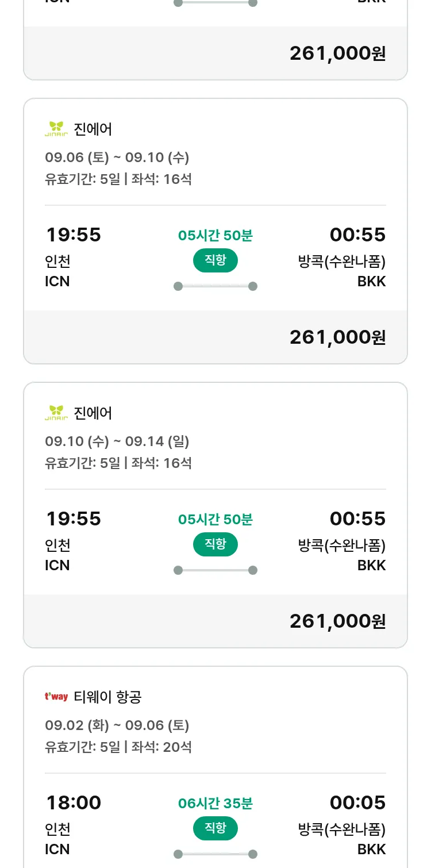Select 261,000원 price of 09.06 ~ 09.10 flight
Viewport: 431px width, 868px height.
[x=337, y=337]
